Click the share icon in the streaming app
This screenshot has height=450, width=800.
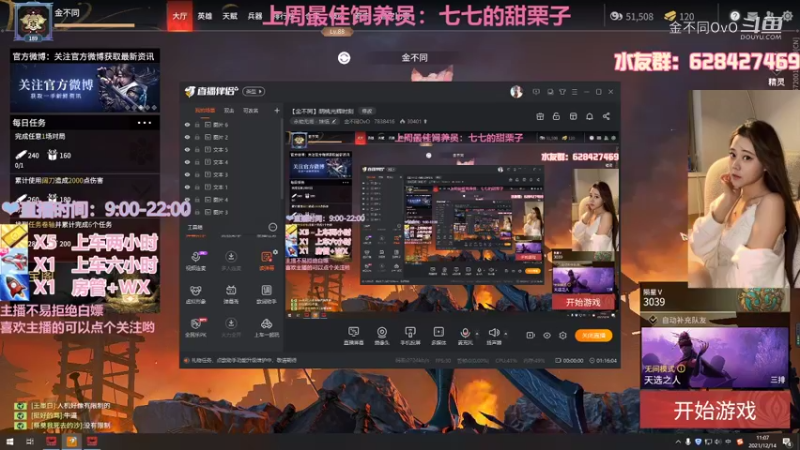pyautogui.click(x=606, y=116)
